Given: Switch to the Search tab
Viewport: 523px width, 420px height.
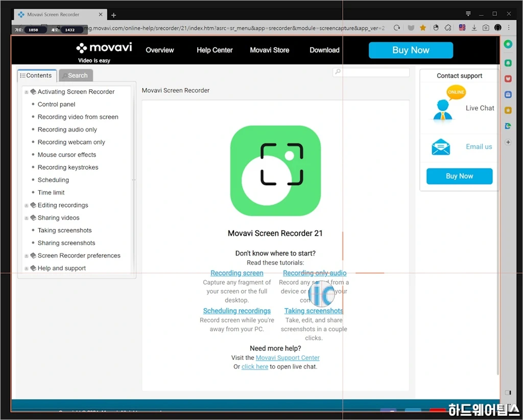Looking at the screenshot, I should pyautogui.click(x=76, y=76).
